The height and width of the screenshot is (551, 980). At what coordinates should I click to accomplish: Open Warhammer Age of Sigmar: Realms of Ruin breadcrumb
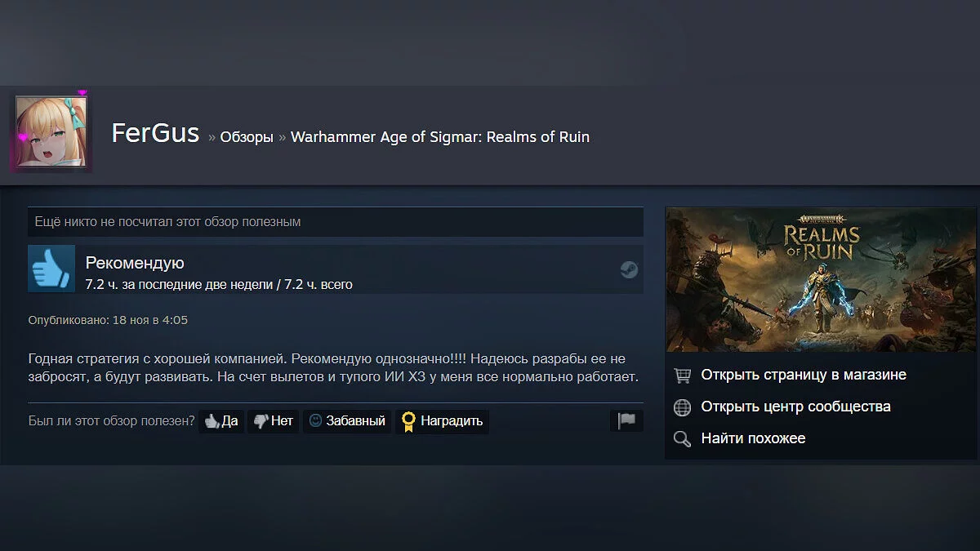point(440,137)
